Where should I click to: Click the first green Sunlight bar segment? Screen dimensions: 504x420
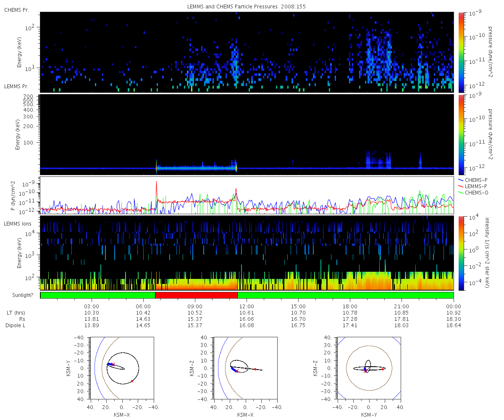point(98,295)
